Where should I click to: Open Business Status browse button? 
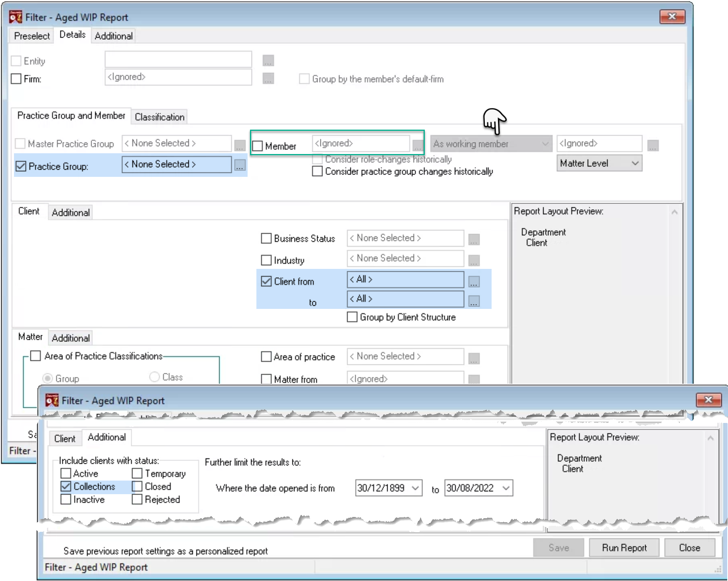474,240
